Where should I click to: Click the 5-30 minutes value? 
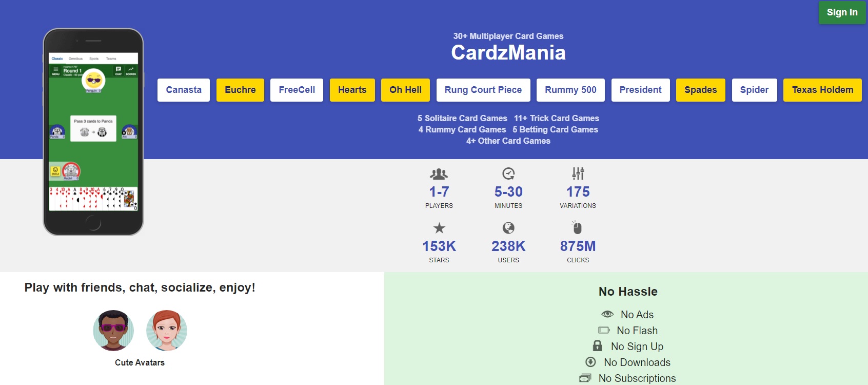(508, 192)
